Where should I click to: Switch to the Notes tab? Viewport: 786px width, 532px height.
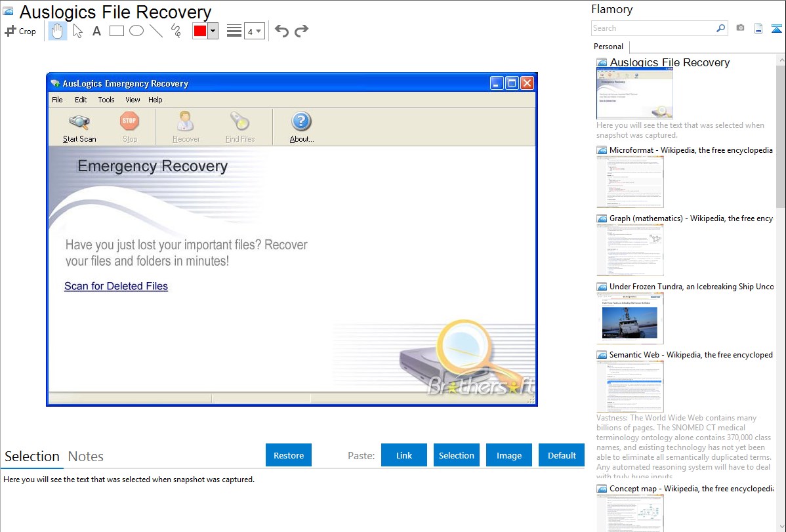86,457
